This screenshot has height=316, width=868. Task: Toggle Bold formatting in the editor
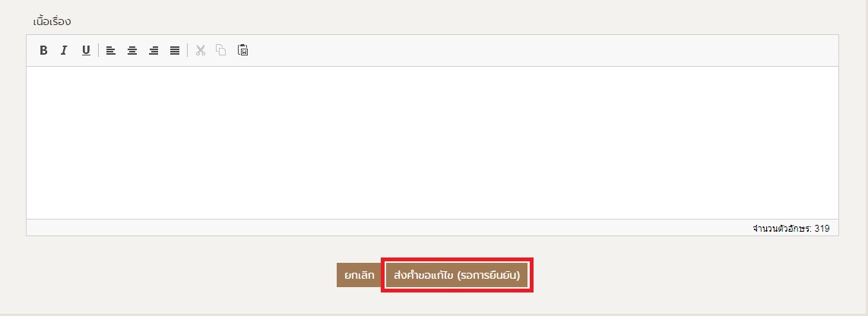[x=43, y=50]
